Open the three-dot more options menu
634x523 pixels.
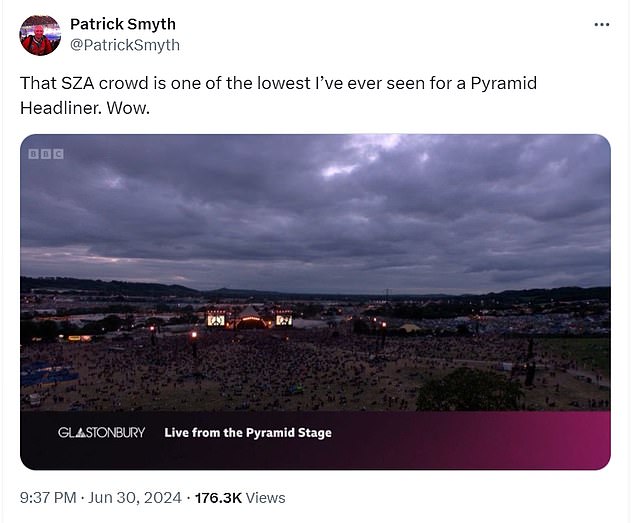[x=602, y=25]
